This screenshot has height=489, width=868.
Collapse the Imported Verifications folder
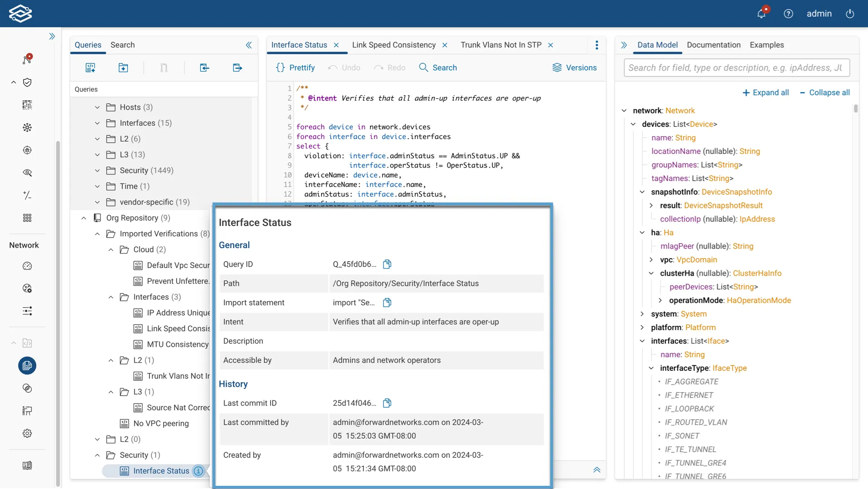click(97, 234)
